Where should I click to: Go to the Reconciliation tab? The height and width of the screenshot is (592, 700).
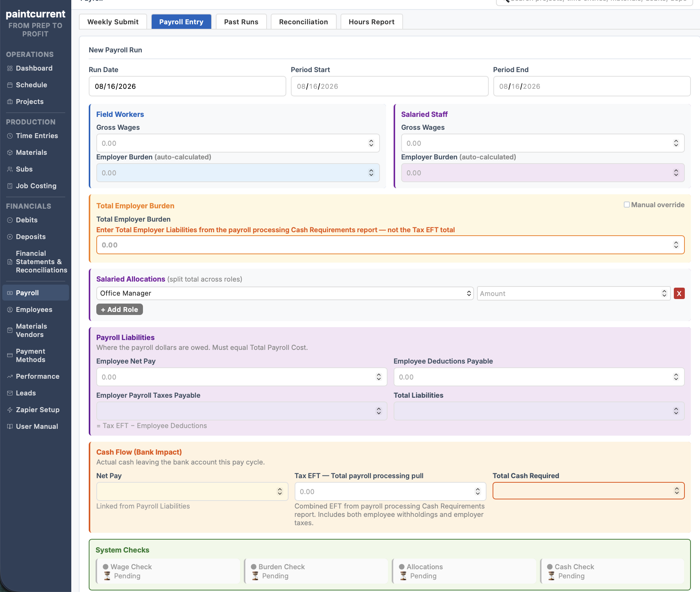pyautogui.click(x=303, y=22)
